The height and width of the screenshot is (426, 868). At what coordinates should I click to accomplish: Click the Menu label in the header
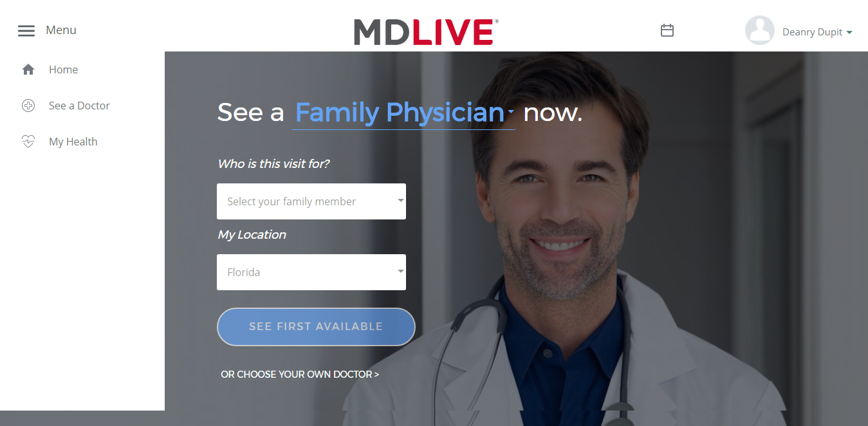point(61,30)
